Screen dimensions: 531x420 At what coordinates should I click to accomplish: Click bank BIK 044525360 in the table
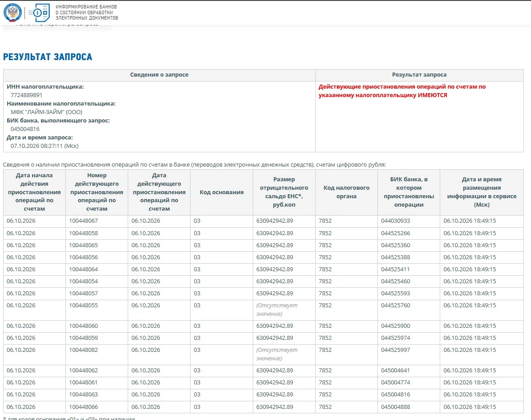[x=396, y=245]
